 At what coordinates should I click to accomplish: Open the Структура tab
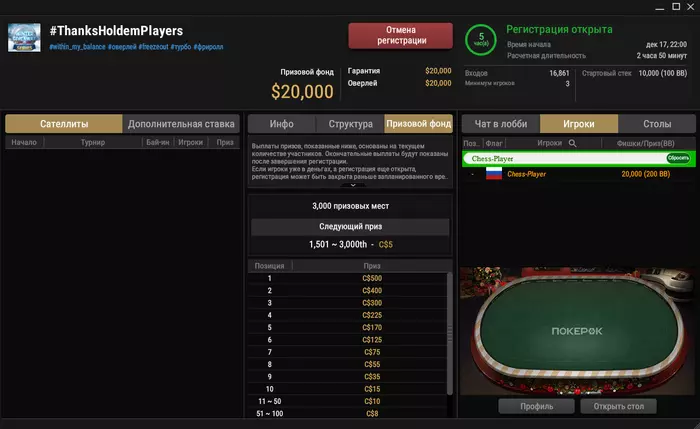350,124
